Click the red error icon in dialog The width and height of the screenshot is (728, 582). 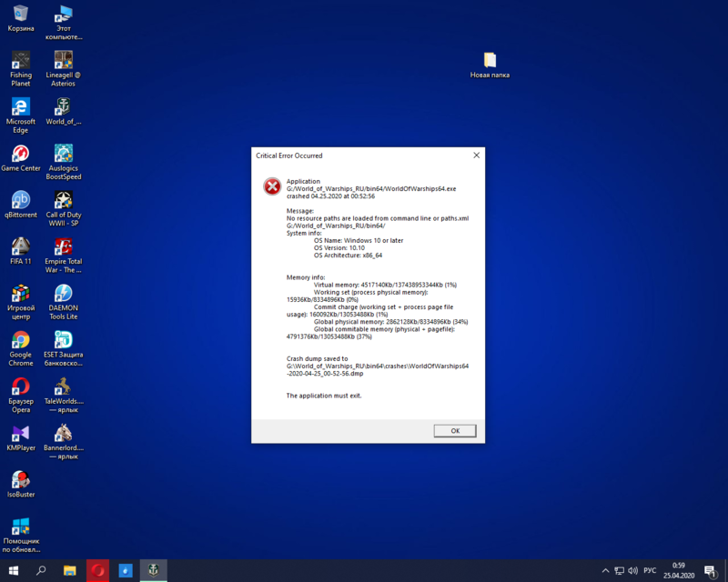pyautogui.click(x=272, y=186)
